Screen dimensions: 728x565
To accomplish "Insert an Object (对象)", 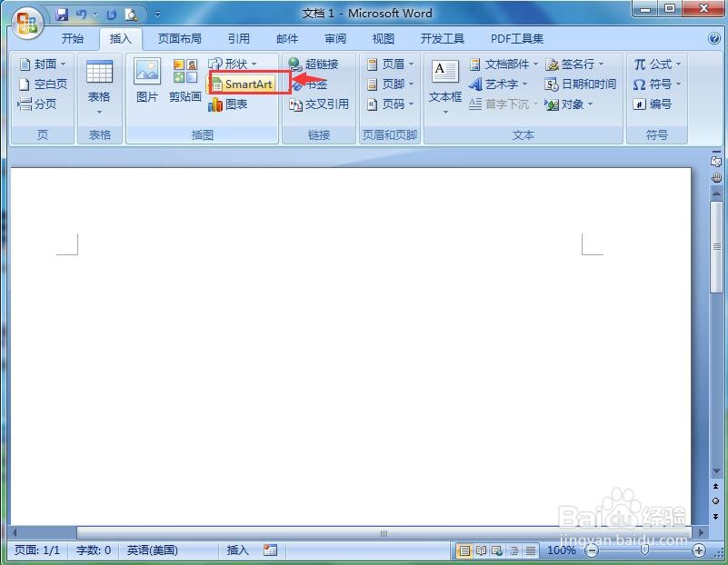I will [x=569, y=104].
